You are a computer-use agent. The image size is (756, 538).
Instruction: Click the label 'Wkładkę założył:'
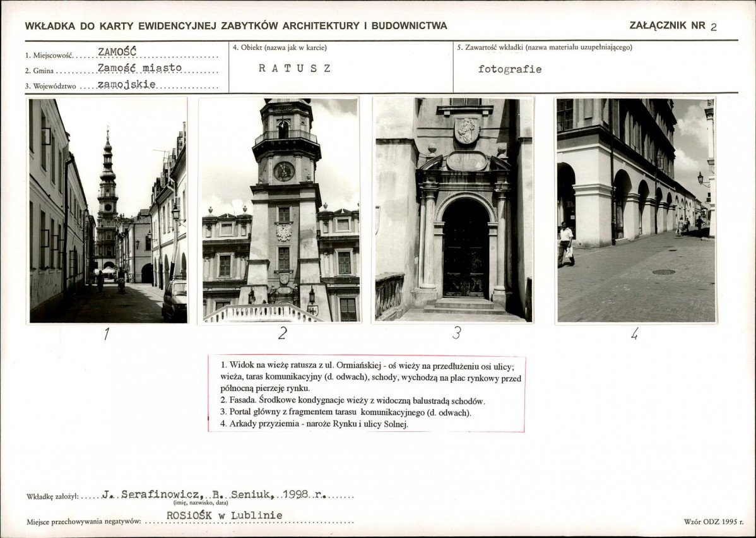[x=52, y=496]
